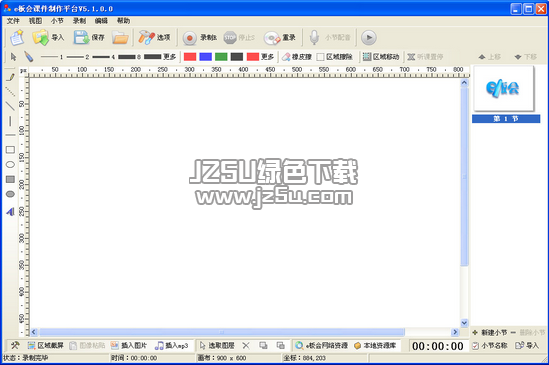Select the freehand pencil tool in left toolbar
The height and width of the screenshot is (365, 549).
coord(10,77)
